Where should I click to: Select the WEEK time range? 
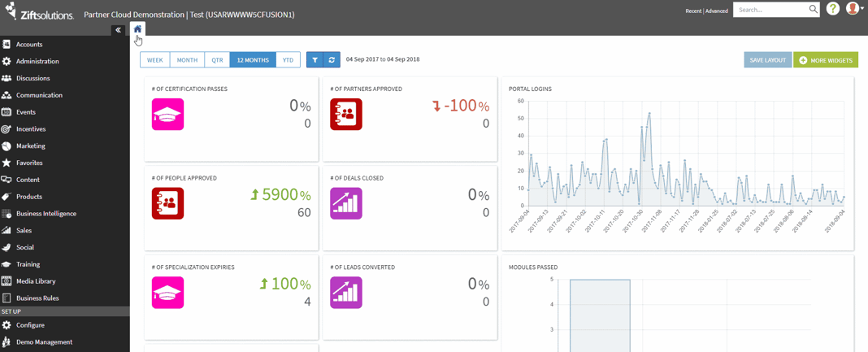coord(154,60)
